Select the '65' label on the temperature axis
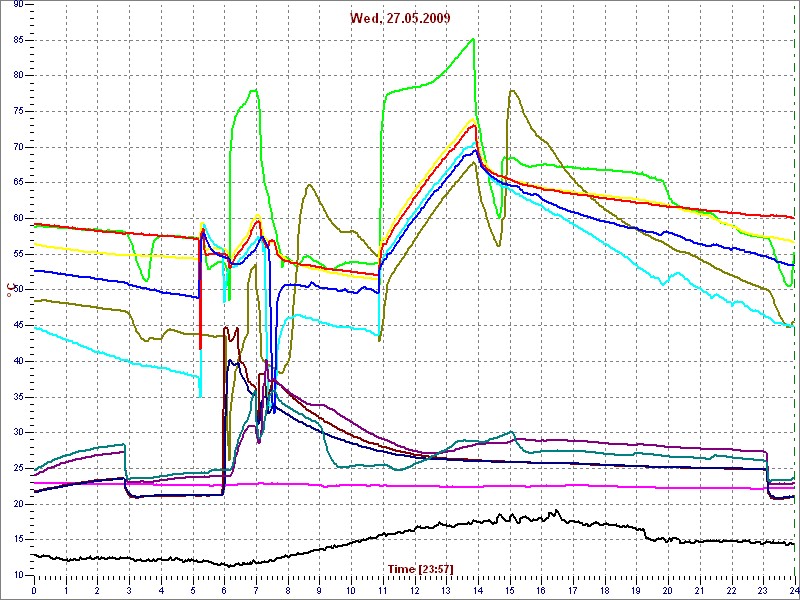The width and height of the screenshot is (800, 600). click(18, 183)
